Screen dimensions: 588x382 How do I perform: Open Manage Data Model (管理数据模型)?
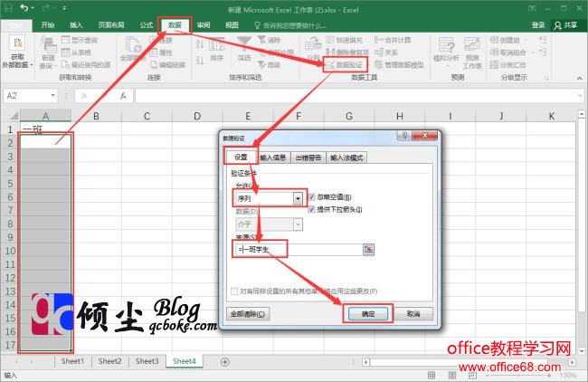click(399, 65)
